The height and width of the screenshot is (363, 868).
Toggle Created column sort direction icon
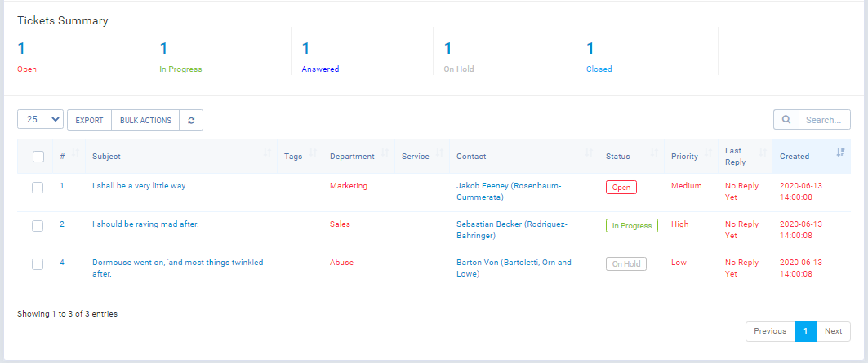[839, 153]
